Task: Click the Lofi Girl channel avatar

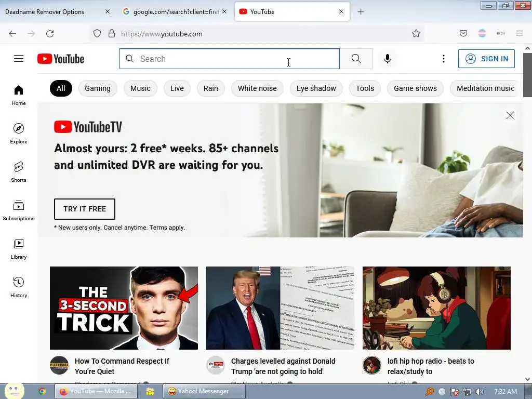Action: [372, 365]
